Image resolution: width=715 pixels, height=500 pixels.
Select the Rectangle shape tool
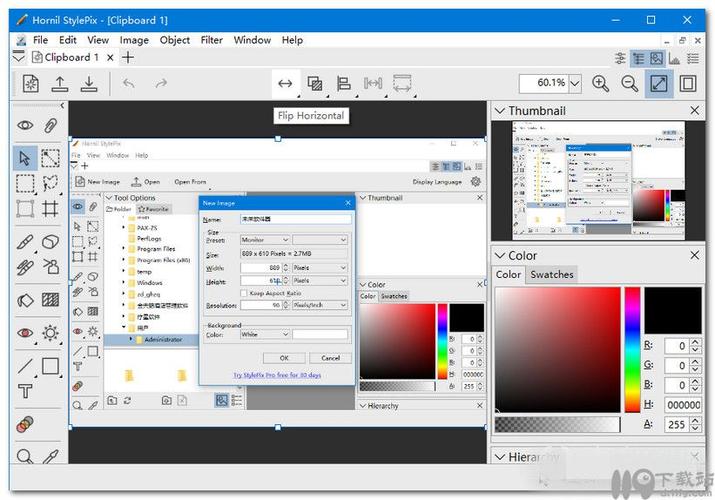coord(50,366)
